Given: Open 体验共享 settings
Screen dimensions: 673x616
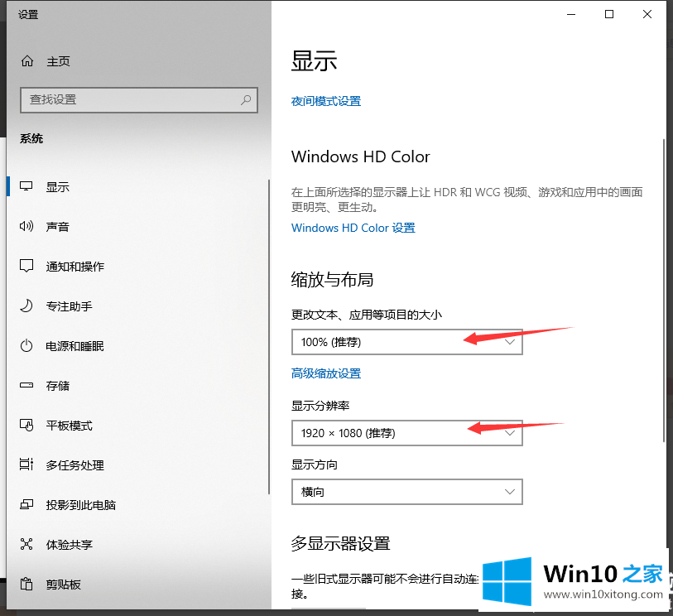Looking at the screenshot, I should click(x=69, y=544).
